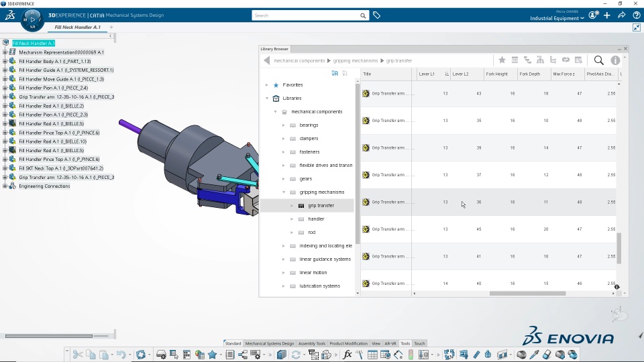Collapse the gripping mechanisms folder
644x362 pixels.
click(283, 192)
